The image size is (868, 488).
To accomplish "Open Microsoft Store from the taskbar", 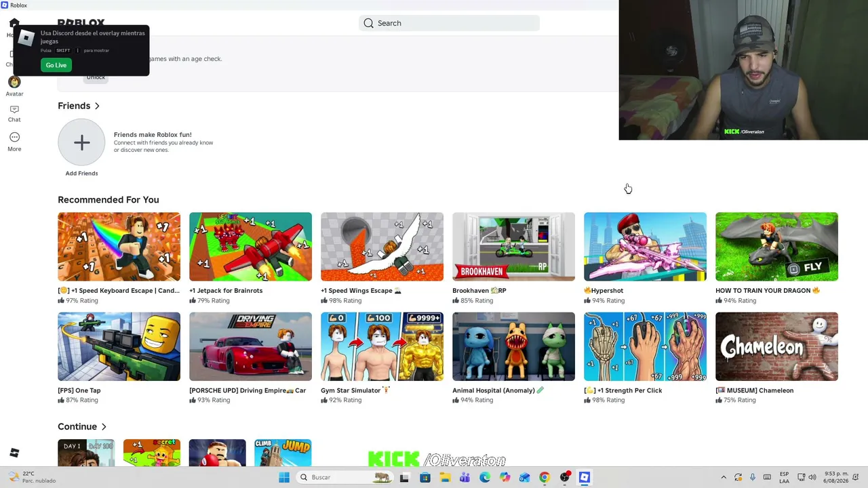I will point(425,477).
